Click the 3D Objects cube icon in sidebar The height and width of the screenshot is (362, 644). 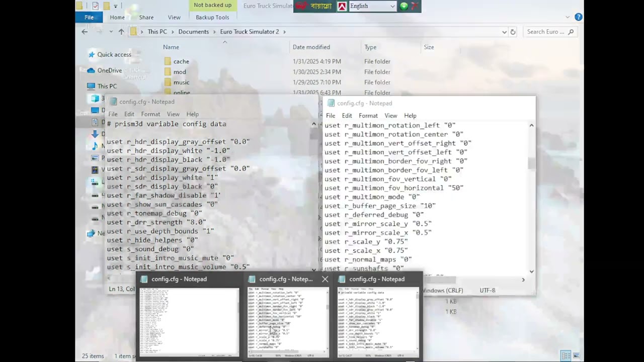click(x=95, y=99)
